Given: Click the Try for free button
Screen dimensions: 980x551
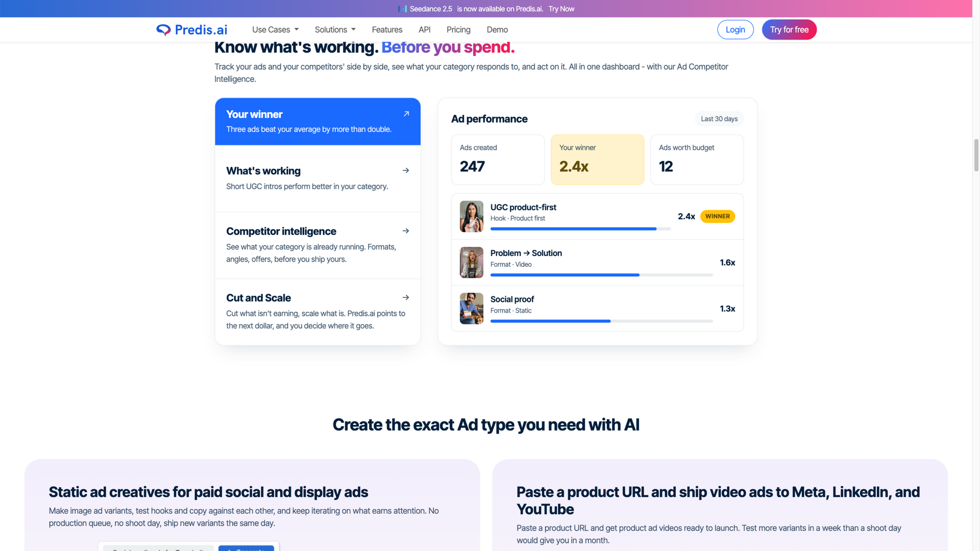Looking at the screenshot, I should pyautogui.click(x=789, y=30).
